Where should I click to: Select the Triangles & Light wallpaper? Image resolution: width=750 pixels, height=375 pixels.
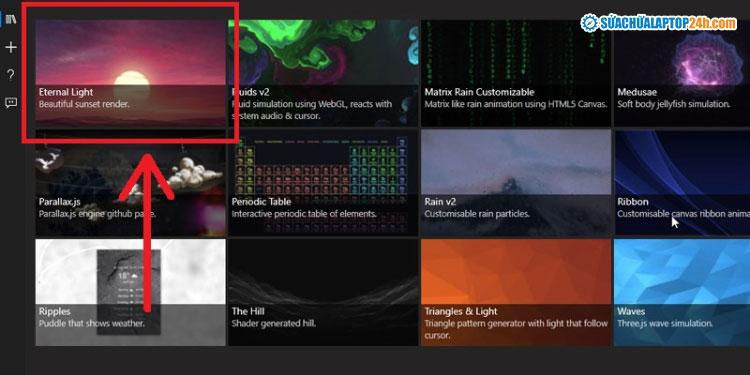(x=516, y=292)
